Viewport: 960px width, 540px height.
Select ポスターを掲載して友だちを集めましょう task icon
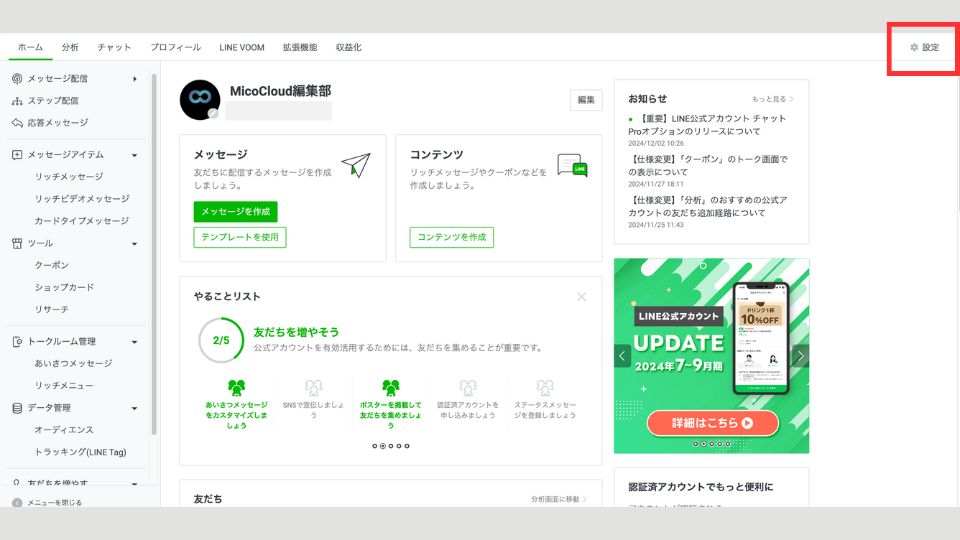[391, 387]
